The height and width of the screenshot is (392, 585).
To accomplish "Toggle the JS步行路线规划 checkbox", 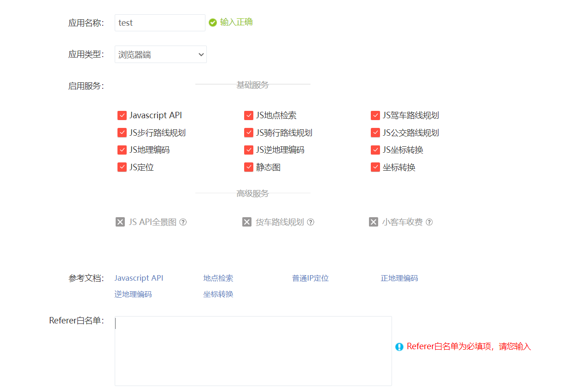I will click(122, 133).
